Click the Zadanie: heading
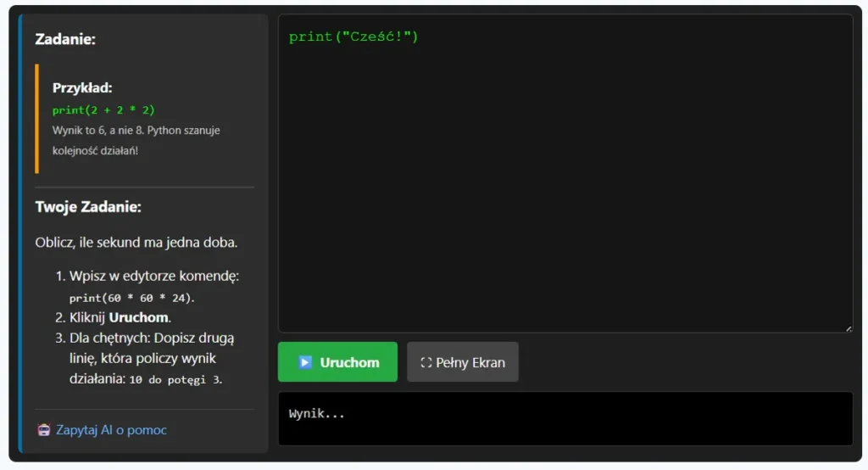 (65, 39)
